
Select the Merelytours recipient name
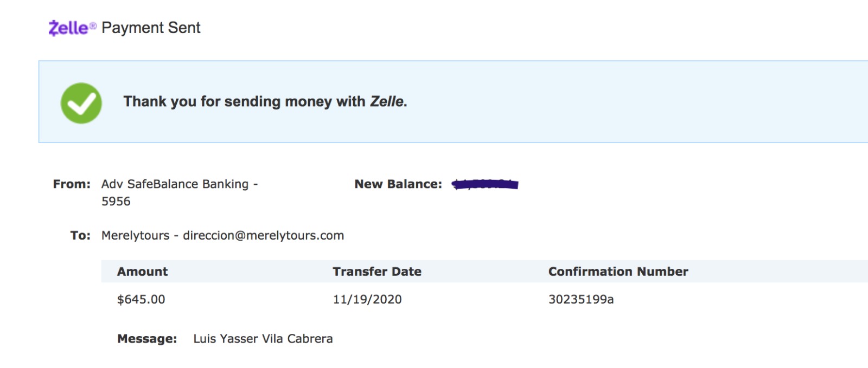click(136, 236)
